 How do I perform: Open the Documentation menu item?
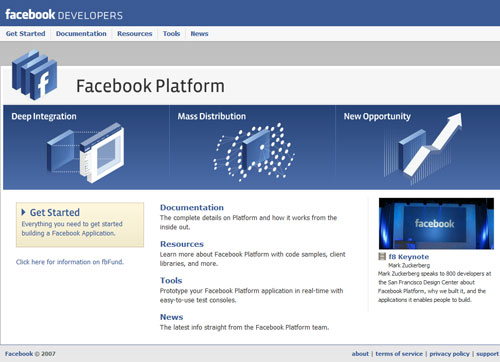point(81,34)
